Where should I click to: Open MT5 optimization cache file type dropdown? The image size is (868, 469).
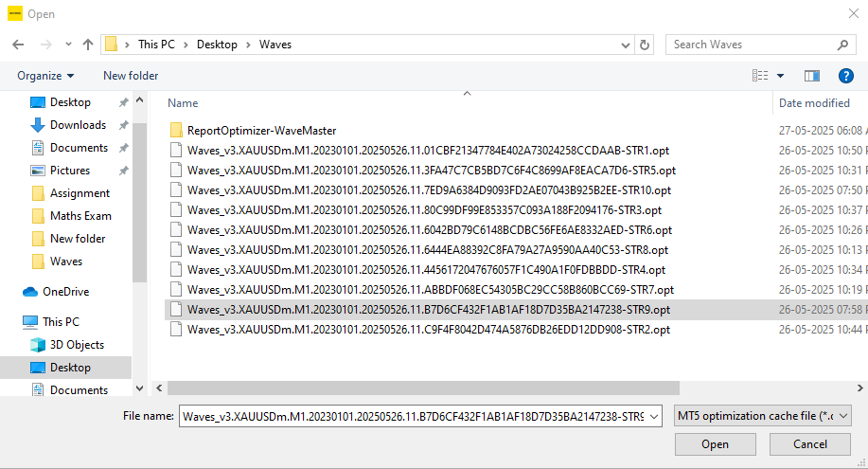[762, 416]
